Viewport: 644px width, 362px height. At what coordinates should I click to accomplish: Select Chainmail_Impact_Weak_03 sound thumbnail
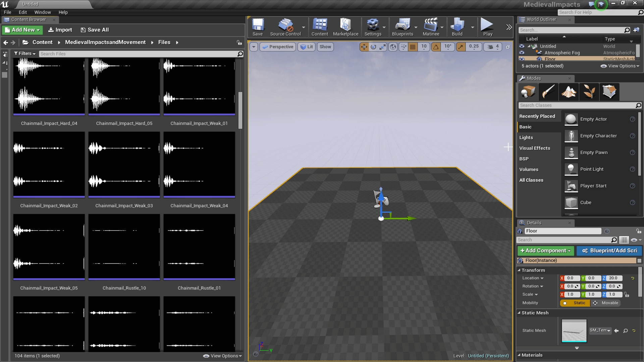point(124,165)
